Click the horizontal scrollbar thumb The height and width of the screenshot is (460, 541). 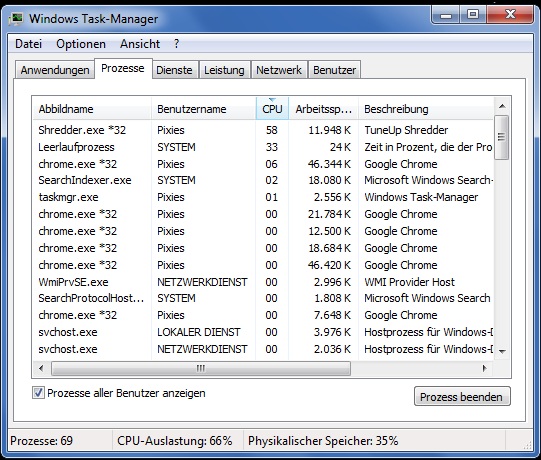(x=201, y=368)
